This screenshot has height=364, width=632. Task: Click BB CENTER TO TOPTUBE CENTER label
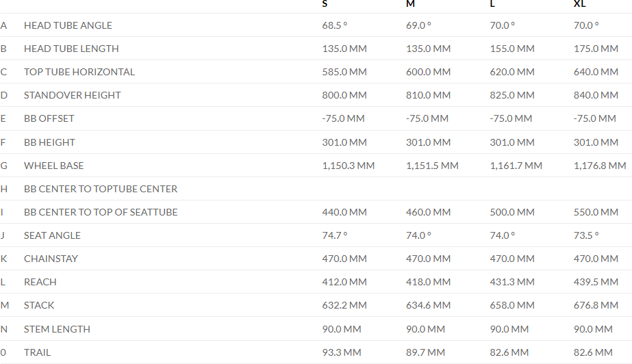[101, 189]
